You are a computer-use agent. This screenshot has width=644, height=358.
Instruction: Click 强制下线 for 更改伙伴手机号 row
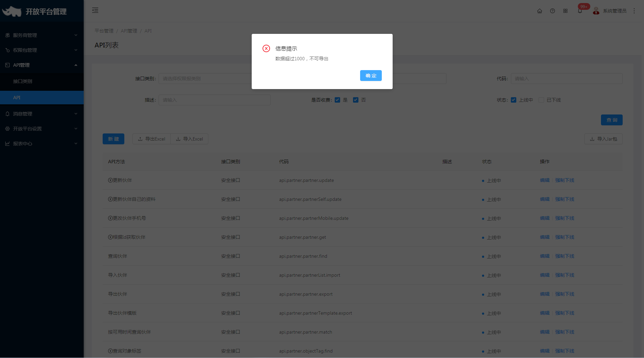coord(565,218)
